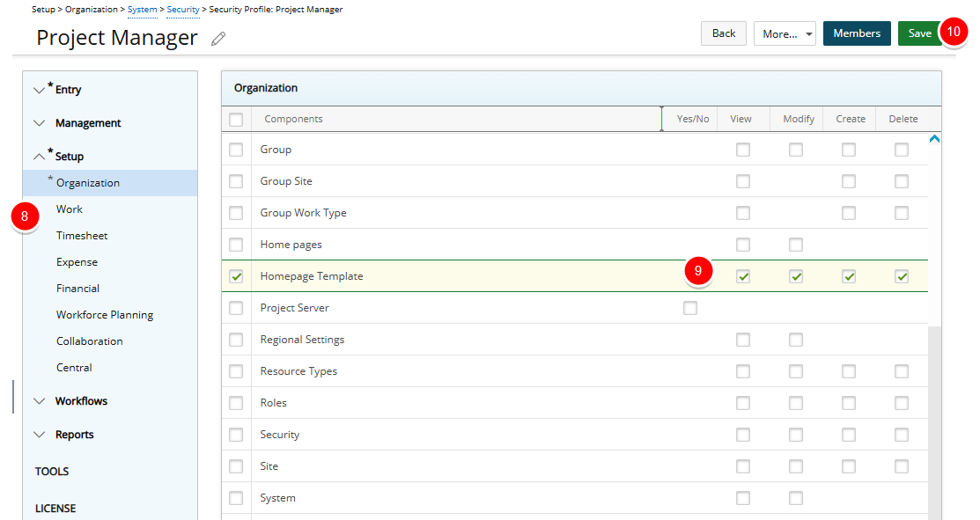
Task: Uncheck the Homepage Template row checkbox
Action: (x=235, y=275)
